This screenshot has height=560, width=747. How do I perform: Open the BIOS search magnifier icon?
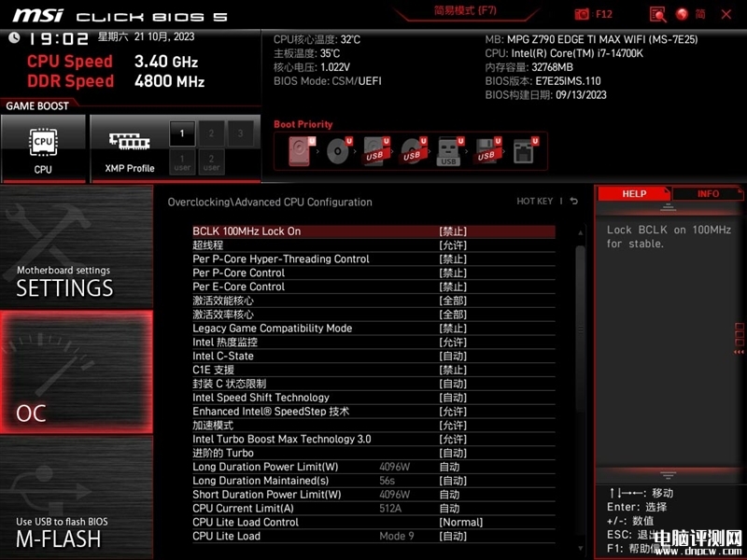point(658,14)
